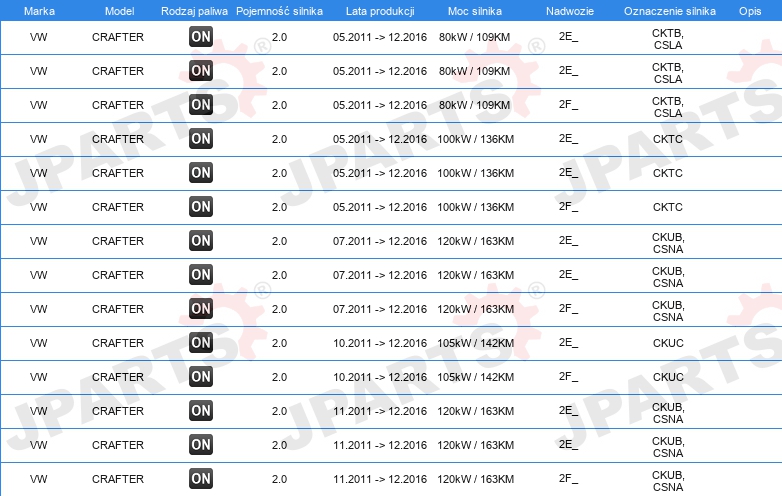The height and width of the screenshot is (496, 782).
Task: Click ON diesel icon in 80kW 2F_ row
Action: tap(201, 105)
